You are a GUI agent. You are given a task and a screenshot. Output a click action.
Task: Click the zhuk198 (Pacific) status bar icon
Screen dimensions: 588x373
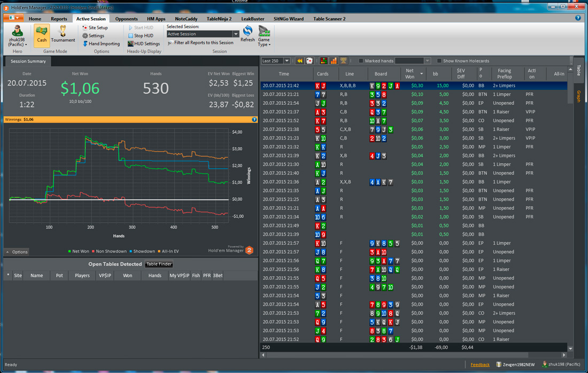coord(545,364)
